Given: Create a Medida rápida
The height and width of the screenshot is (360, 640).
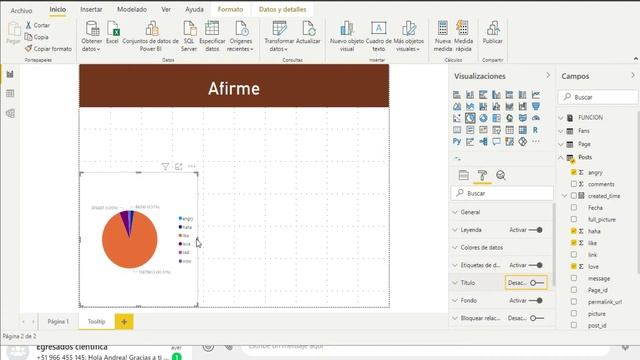Looking at the screenshot, I should click(x=463, y=36).
